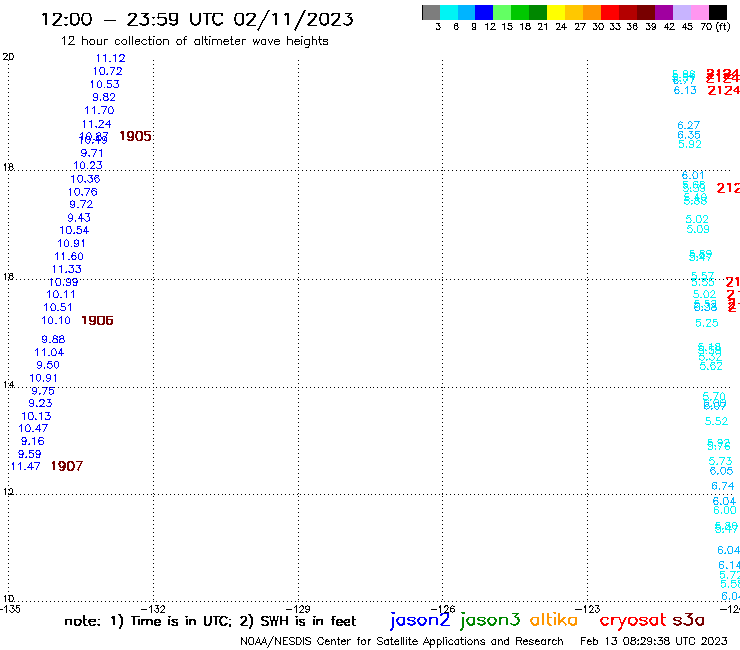
Task: Click the lavender swatch in the color scale
Action: (x=681, y=12)
